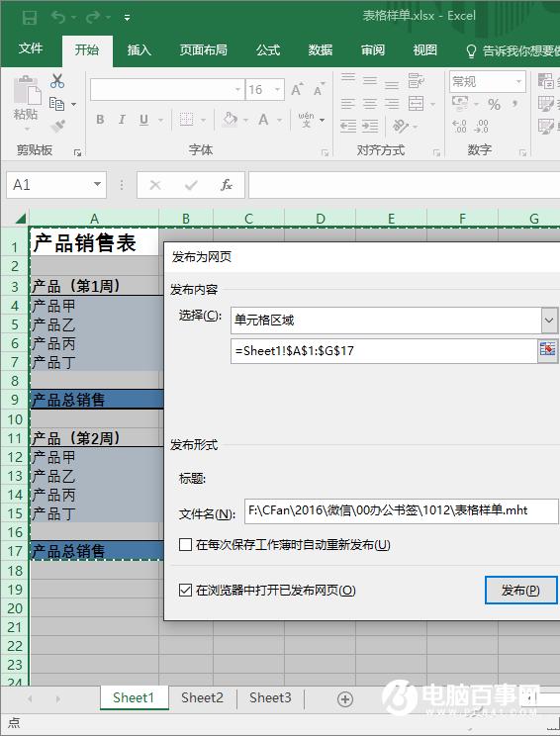Open the 选择 单元格区域 dropdown
Image resolution: width=560 pixels, height=736 pixels.
pyautogui.click(x=549, y=321)
